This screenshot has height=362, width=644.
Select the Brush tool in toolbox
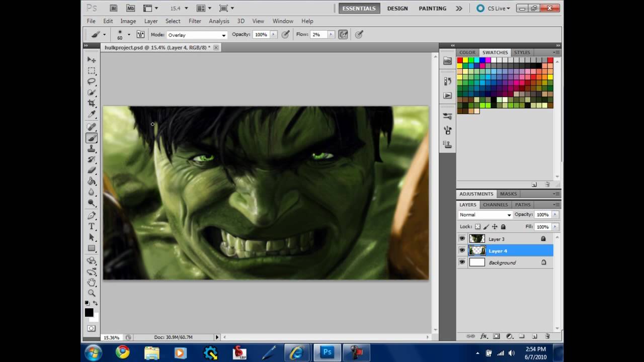point(92,138)
